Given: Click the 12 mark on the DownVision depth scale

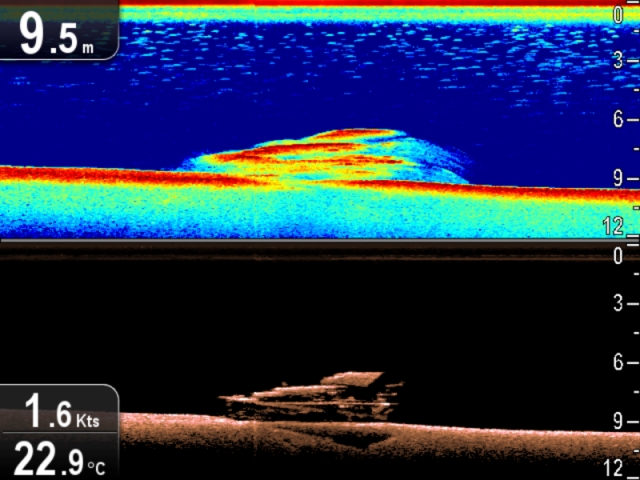Looking at the screenshot, I should pos(613,469).
